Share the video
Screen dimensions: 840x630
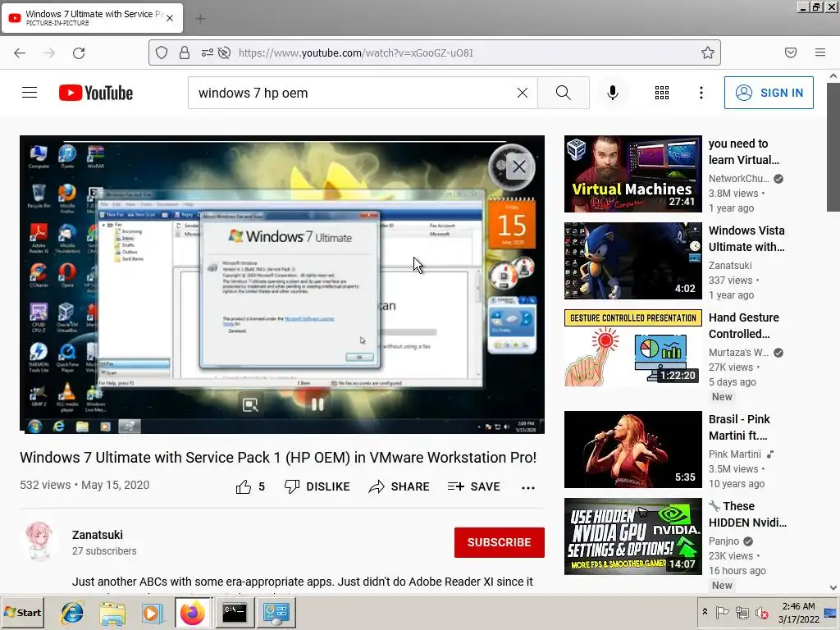(399, 486)
